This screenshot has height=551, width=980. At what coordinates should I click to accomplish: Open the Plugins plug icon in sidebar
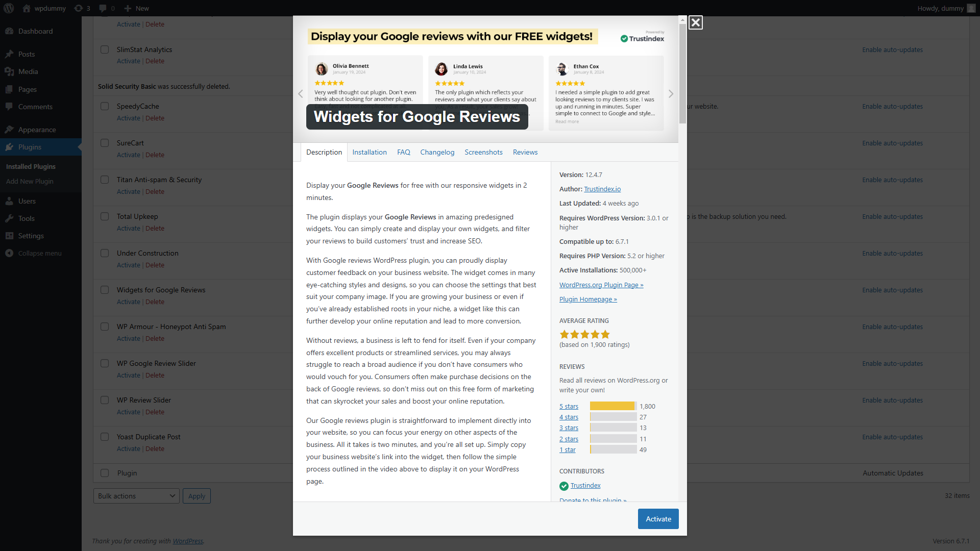[x=9, y=147]
